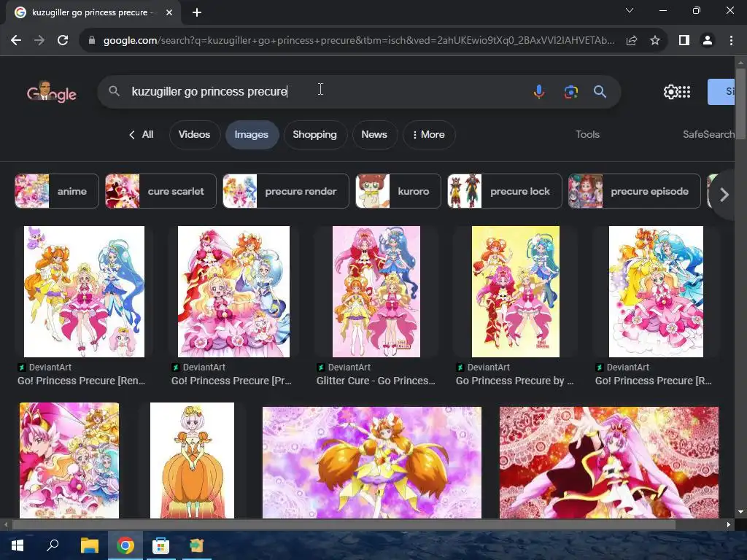Click the browser forward arrow
This screenshot has height=560, width=747.
click(x=39, y=41)
